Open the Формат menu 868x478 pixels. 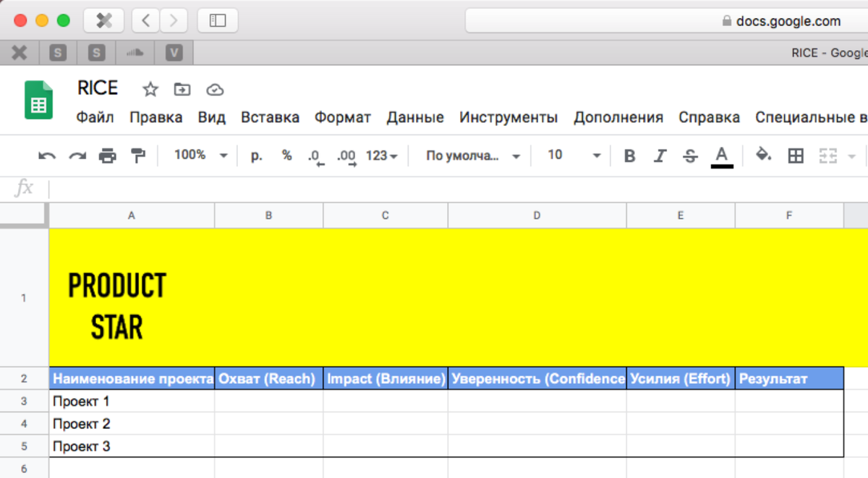pyautogui.click(x=343, y=117)
